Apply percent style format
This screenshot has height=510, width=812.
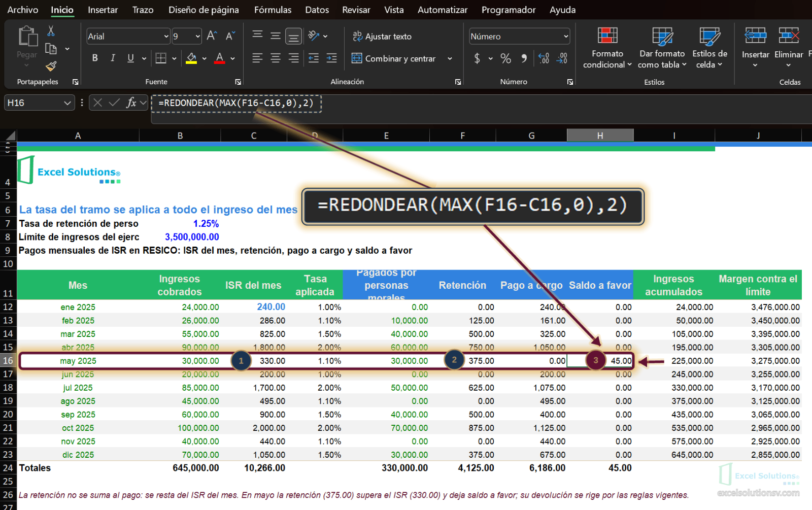tap(505, 58)
